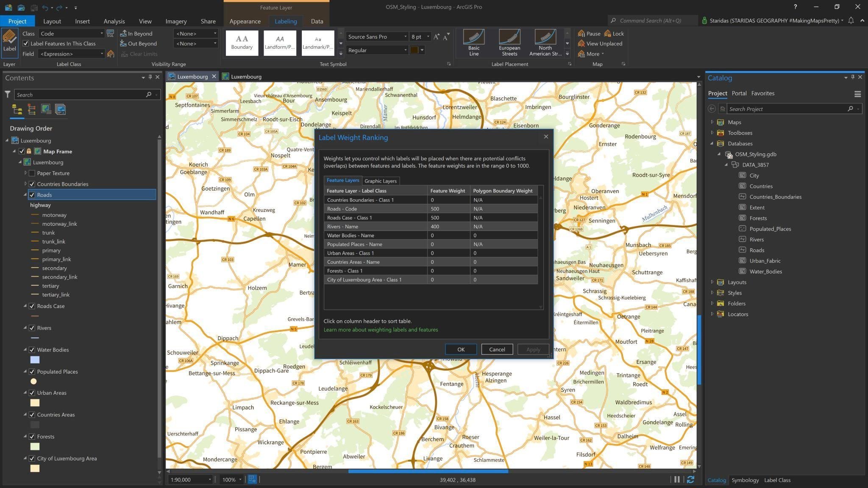Click View Unplaced labels icon

click(x=581, y=44)
